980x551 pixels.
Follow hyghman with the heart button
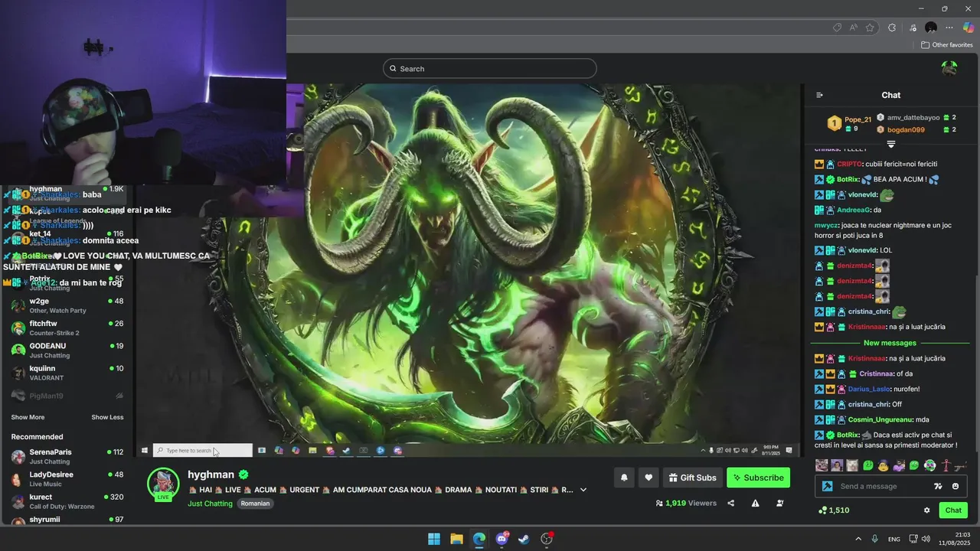[x=648, y=478]
